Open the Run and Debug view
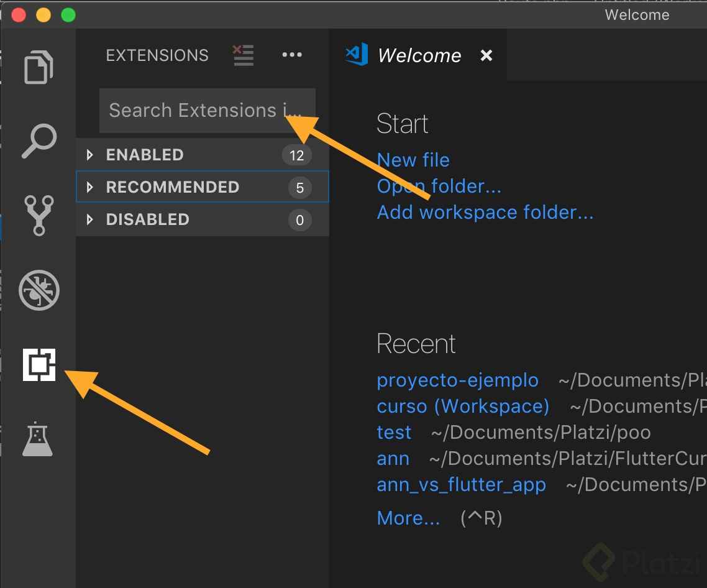 (x=39, y=291)
